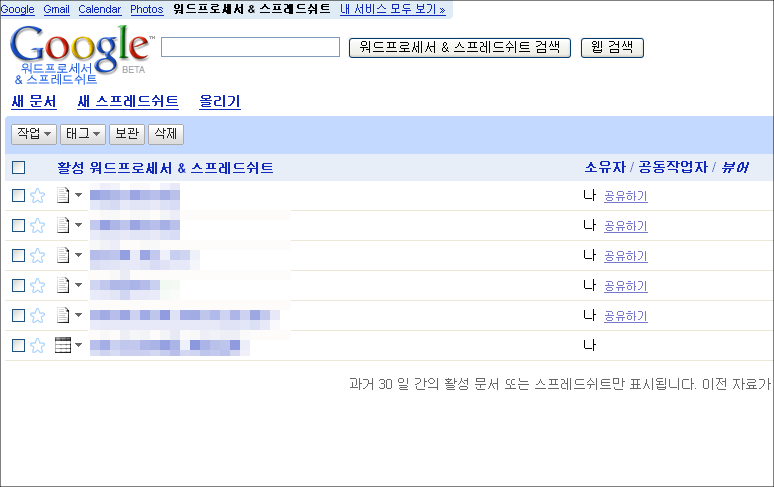Open the 작업 dropdown menu
Screen dimensions: 774x487
tap(34, 134)
